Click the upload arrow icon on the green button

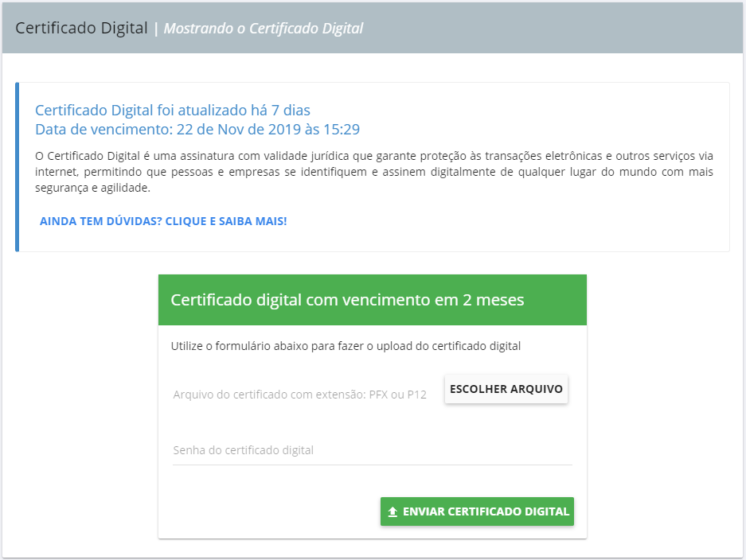392,511
